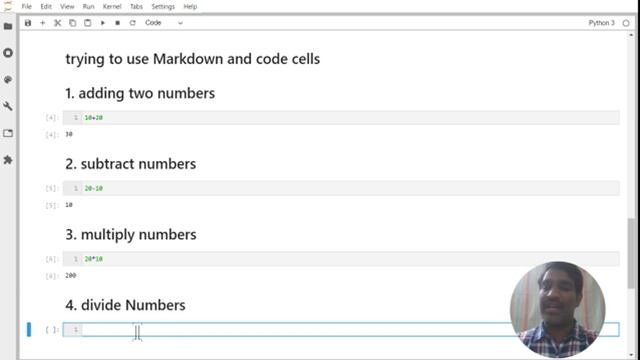Open the Edit menu
Image resolution: width=640 pixels, height=360 pixels.
[46, 7]
